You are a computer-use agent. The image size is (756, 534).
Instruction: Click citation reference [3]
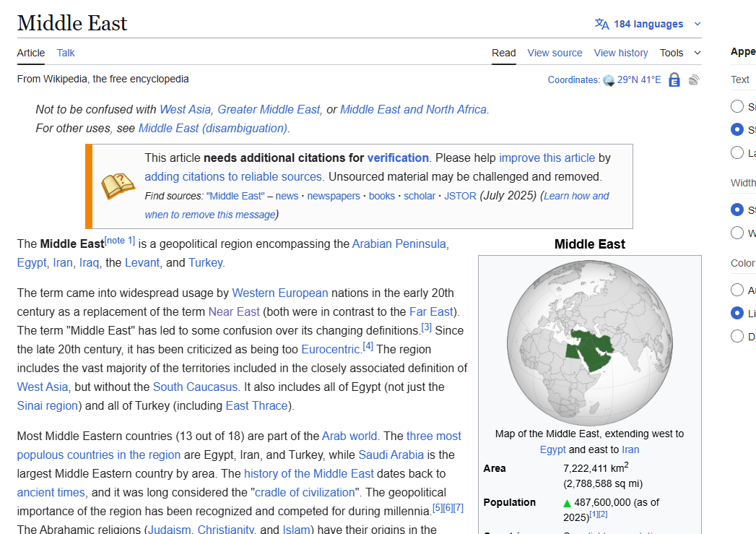[426, 327]
